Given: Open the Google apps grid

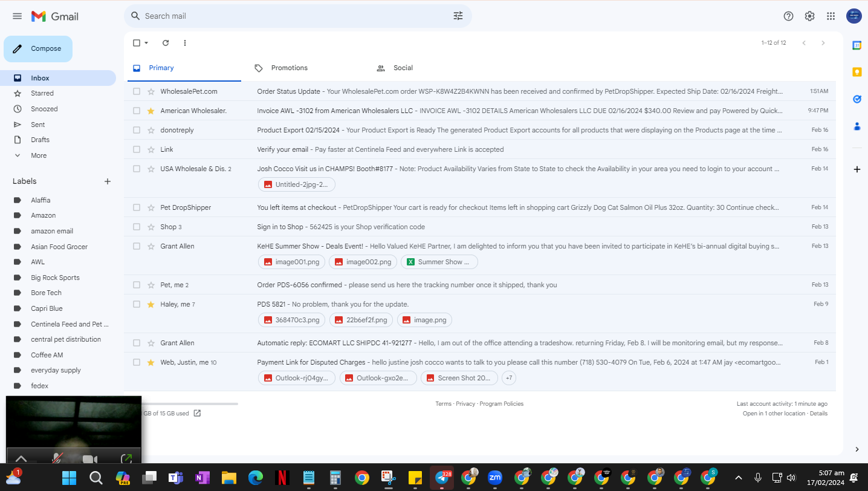Looking at the screenshot, I should pyautogui.click(x=831, y=16).
